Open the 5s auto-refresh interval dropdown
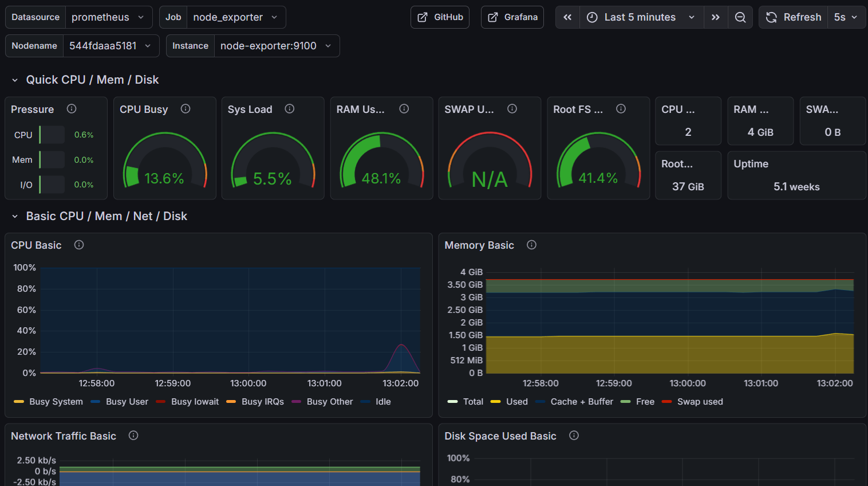The image size is (868, 486). tap(847, 17)
